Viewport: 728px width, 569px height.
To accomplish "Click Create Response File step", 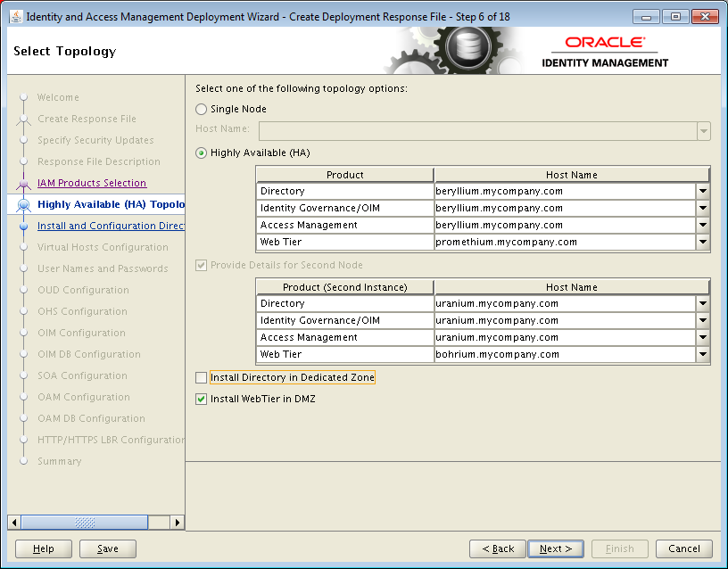I will pyautogui.click(x=87, y=119).
